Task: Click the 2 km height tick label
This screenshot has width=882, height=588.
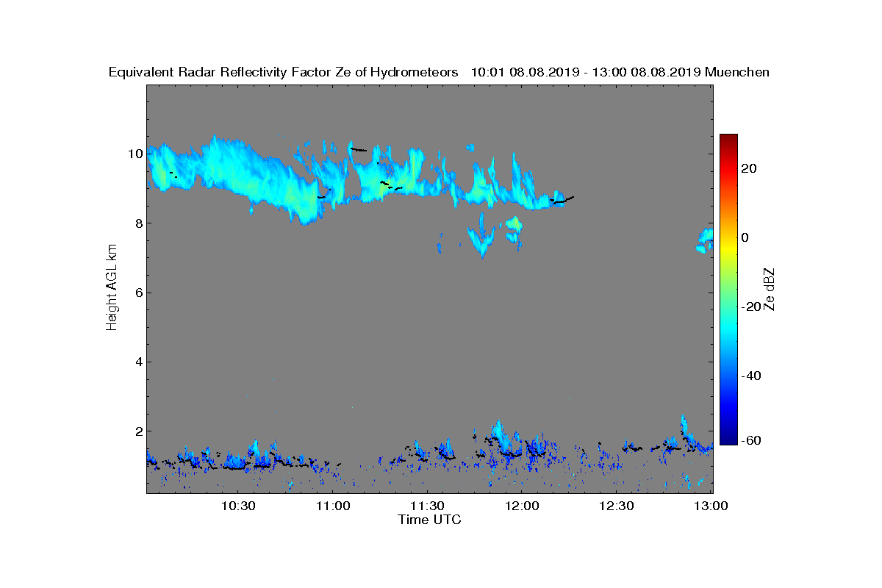Action: coord(137,431)
